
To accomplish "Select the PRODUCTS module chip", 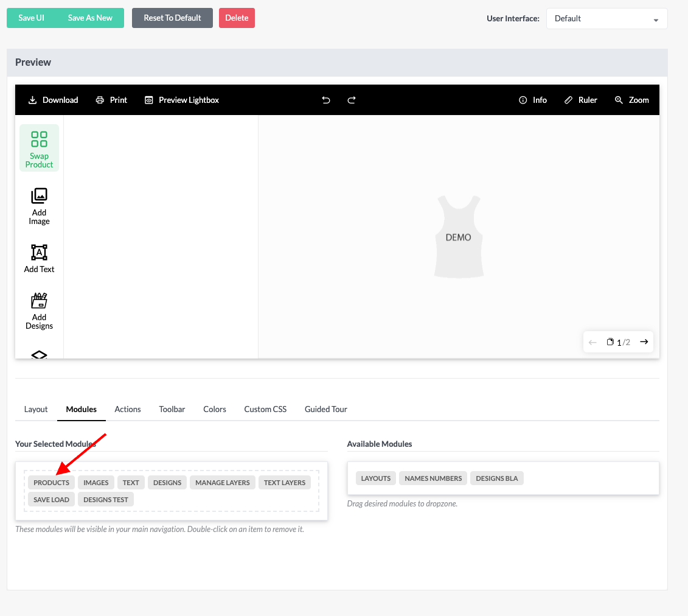I will [51, 483].
